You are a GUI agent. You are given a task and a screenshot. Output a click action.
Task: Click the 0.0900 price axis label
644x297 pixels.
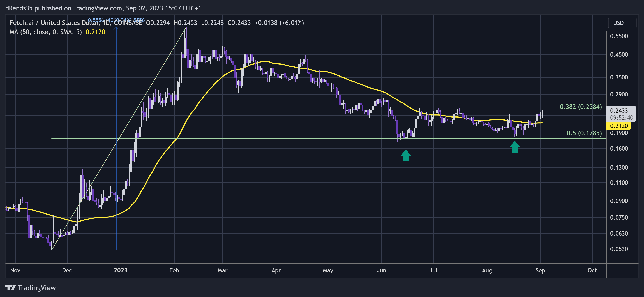[619, 201]
